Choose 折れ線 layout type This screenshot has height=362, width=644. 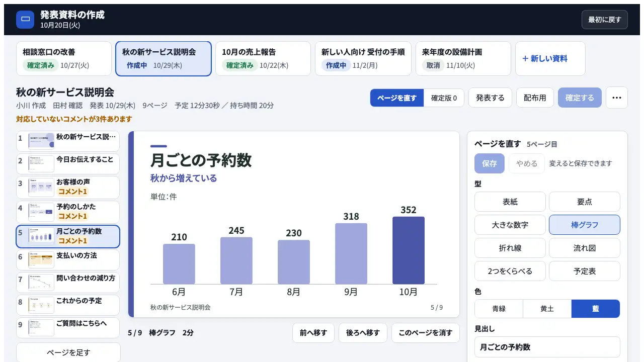point(510,248)
